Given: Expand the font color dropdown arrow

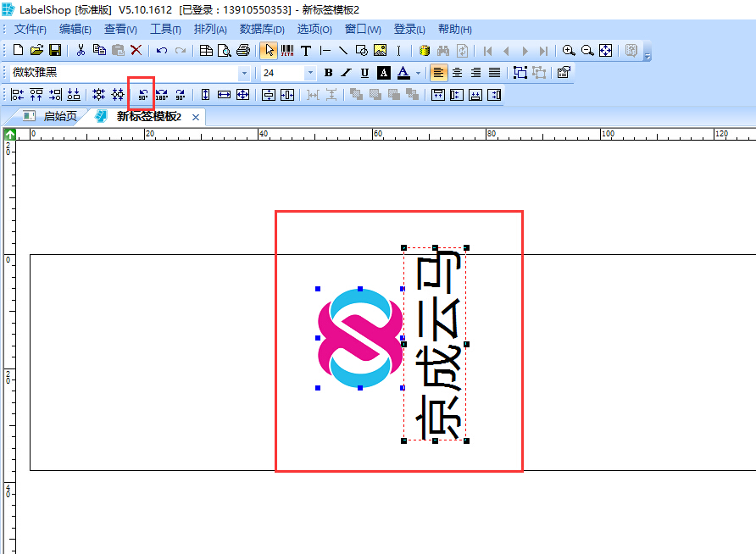Looking at the screenshot, I should [x=418, y=73].
